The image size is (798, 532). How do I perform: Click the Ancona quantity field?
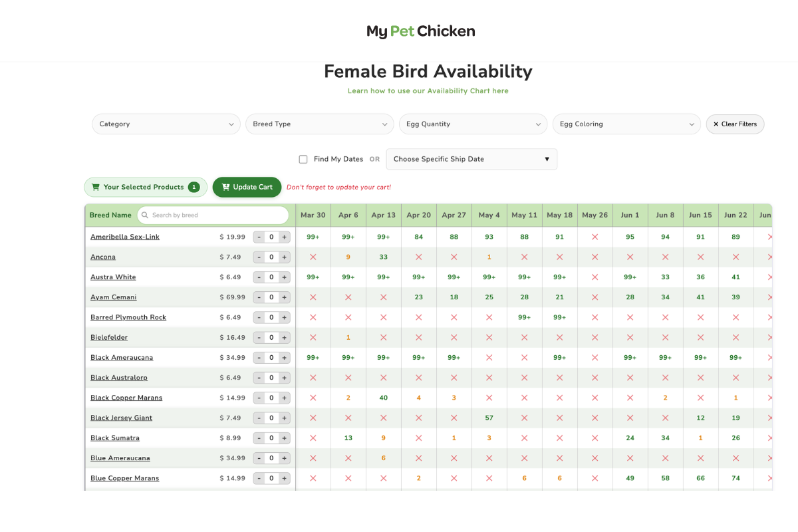pos(271,257)
